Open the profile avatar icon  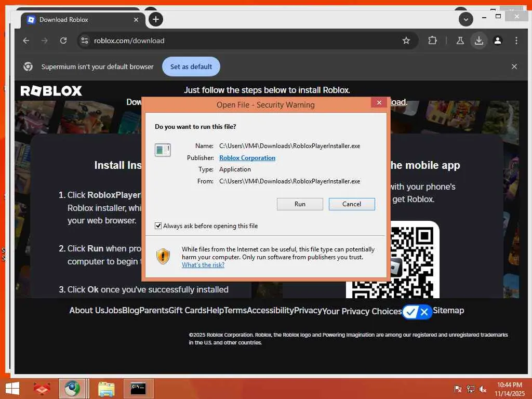(x=498, y=41)
